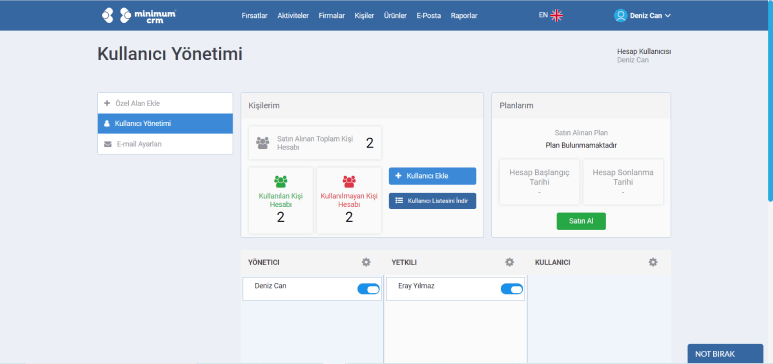Click the user avatar icon beside Deniz Can
The image size is (773, 364).
[620, 15]
